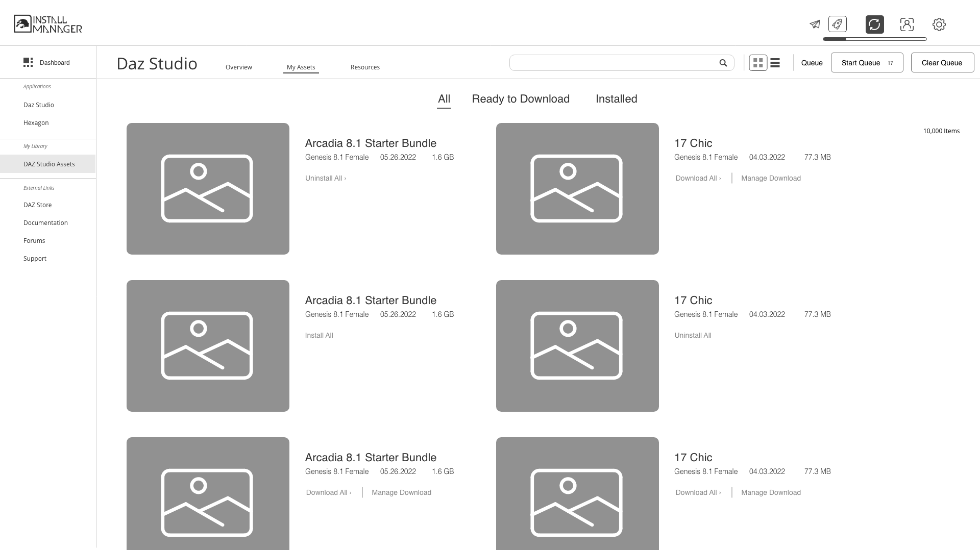Image resolution: width=980 pixels, height=550 pixels.
Task: Switch to grid view layout
Action: [x=758, y=63]
